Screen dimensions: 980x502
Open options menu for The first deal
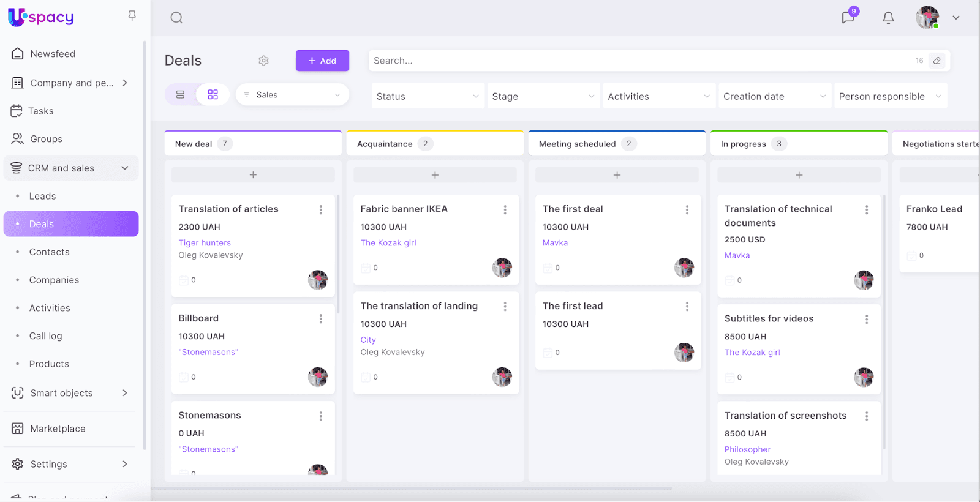687,210
